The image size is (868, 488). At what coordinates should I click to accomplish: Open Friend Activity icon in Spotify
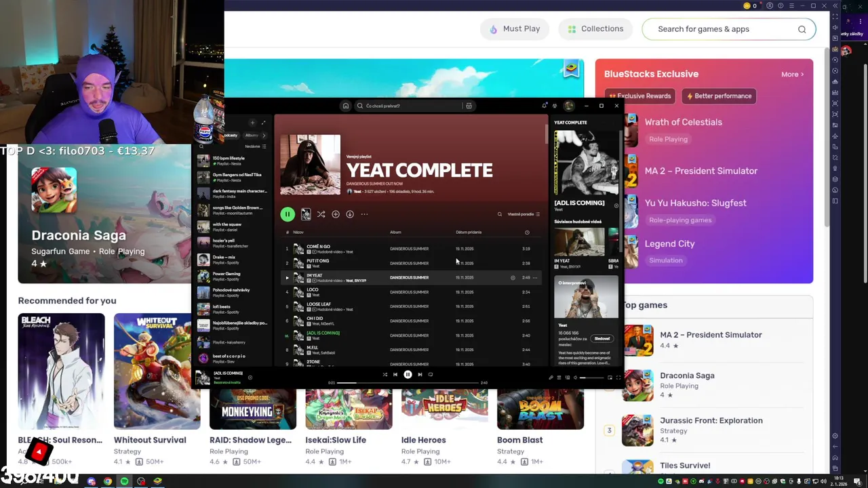tap(555, 106)
